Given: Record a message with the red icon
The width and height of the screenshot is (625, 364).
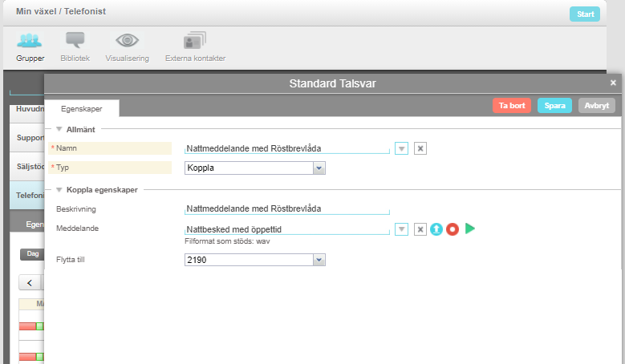Looking at the screenshot, I should tap(453, 229).
